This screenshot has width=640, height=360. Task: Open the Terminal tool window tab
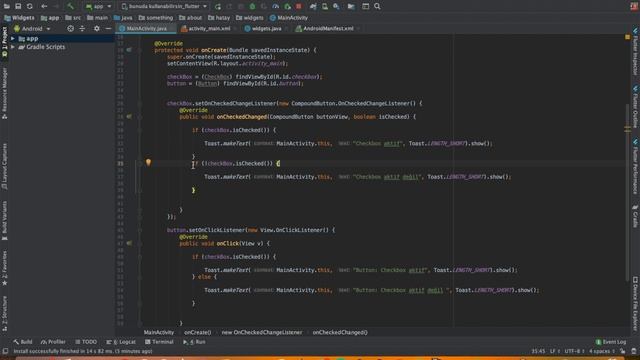[x=159, y=342]
